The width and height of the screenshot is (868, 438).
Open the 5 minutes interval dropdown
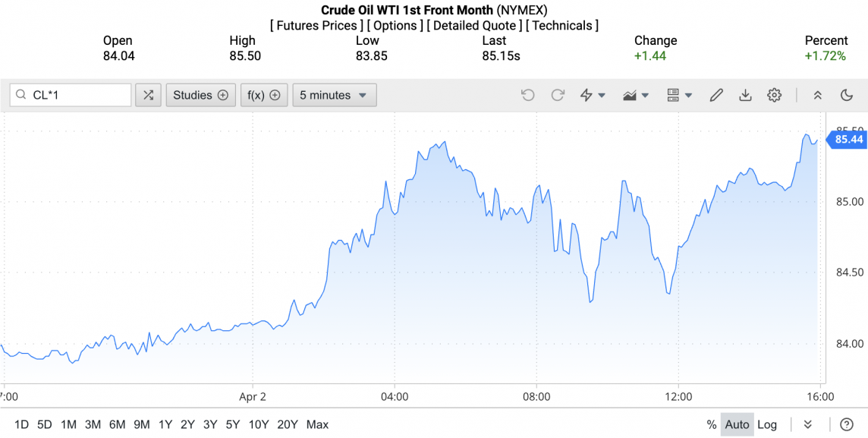coord(334,95)
